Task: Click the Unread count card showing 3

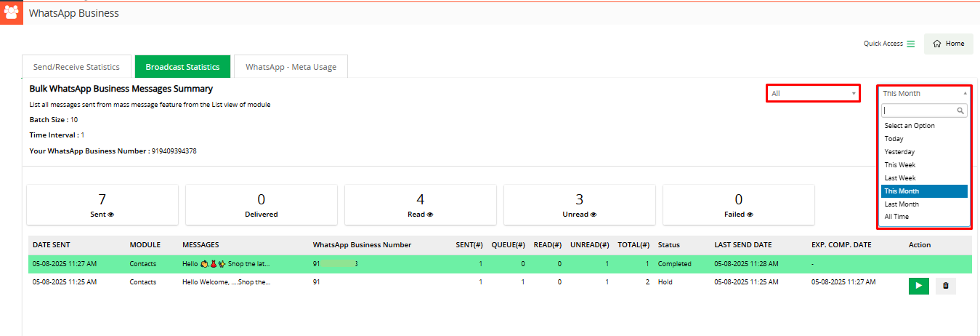Action: [x=579, y=204]
